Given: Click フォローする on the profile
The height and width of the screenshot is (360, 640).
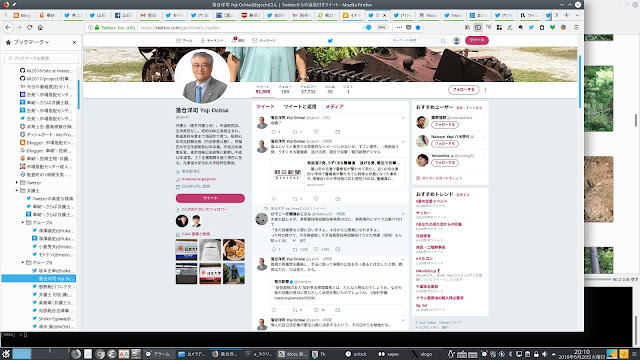Looking at the screenshot, I should tap(463, 89).
